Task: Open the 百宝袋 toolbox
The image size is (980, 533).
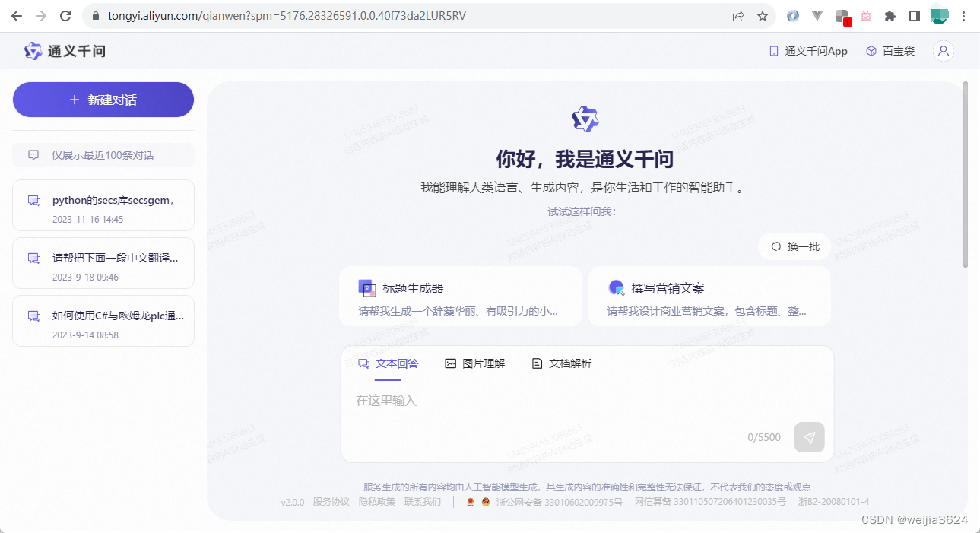Action: coord(890,51)
